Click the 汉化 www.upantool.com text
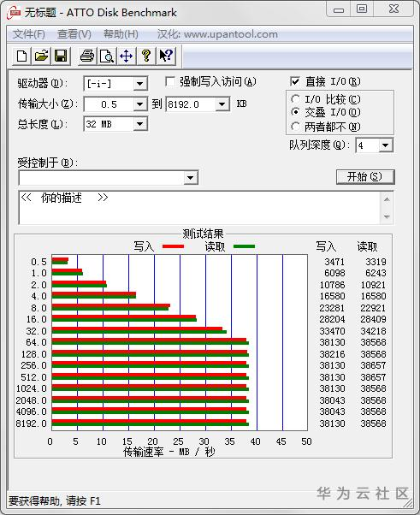The width and height of the screenshot is (420, 515). (x=217, y=34)
